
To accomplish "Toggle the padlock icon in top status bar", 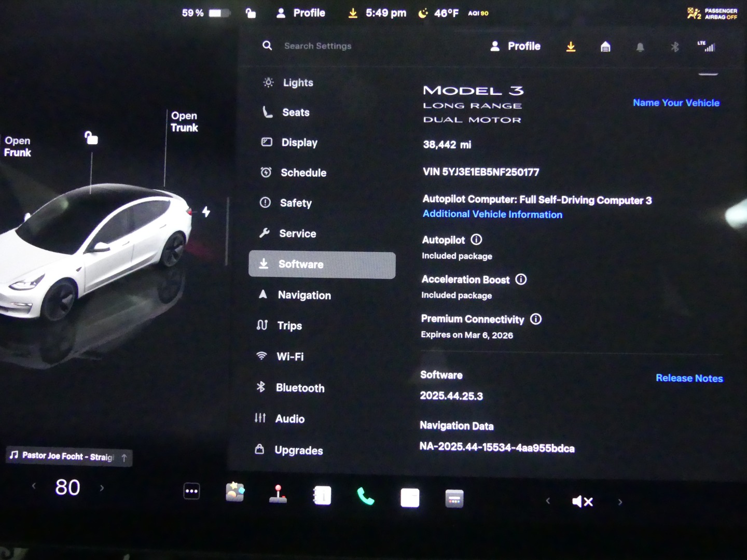I will click(251, 13).
